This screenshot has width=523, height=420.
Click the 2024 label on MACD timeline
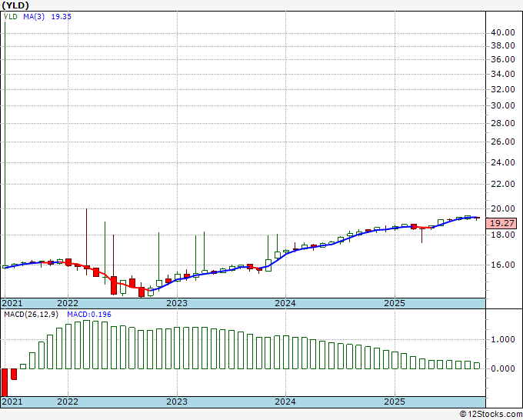pyautogui.click(x=285, y=402)
